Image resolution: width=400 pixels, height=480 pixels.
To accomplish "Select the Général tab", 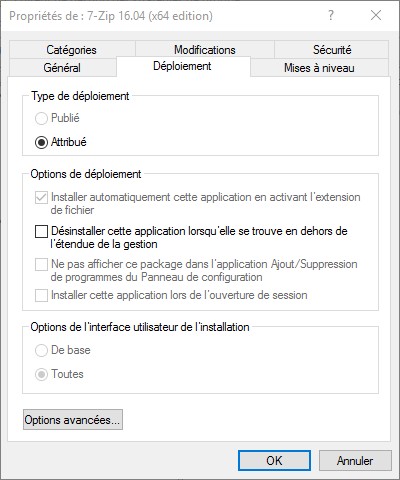I will pos(62,68).
